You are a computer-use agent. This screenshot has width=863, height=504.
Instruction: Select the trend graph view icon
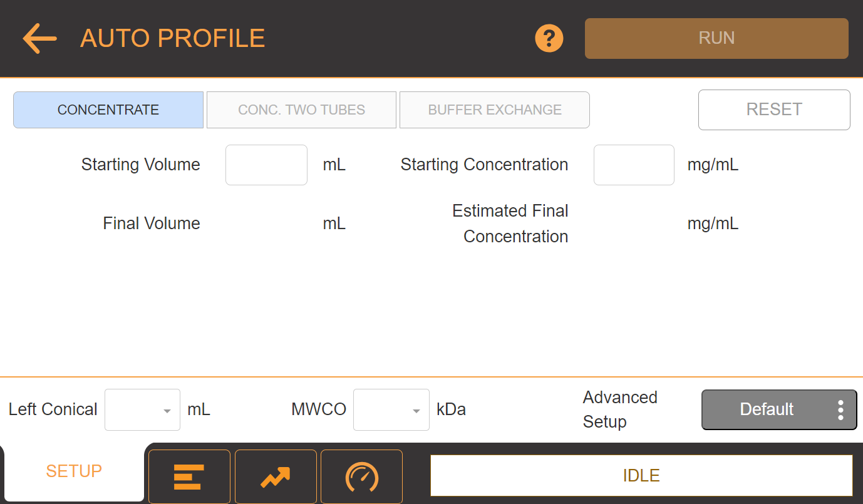[276, 476]
